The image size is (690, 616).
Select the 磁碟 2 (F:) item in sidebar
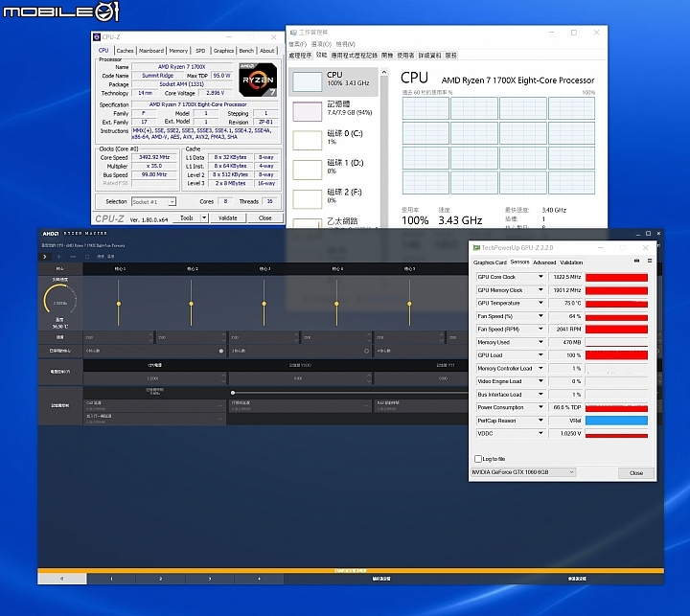click(333, 197)
